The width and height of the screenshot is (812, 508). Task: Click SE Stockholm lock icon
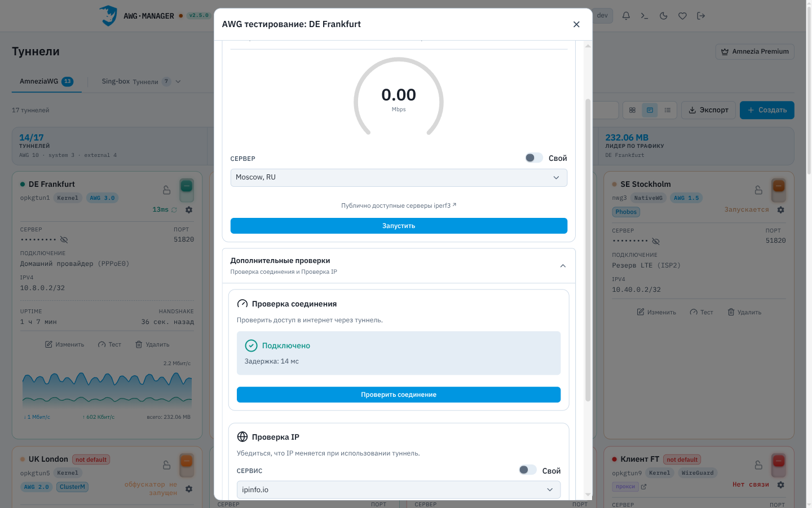coord(758,190)
